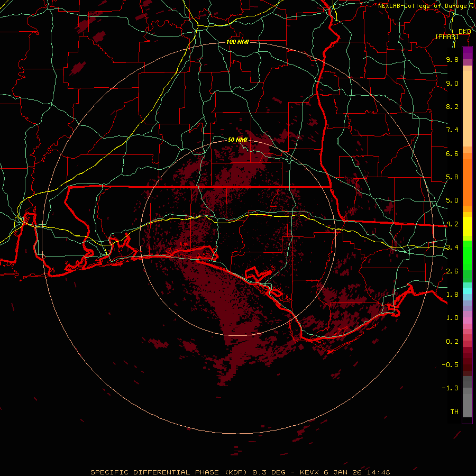476x476 pixels.
Task: Pick the green segment of the color scale
Action: tap(467, 255)
